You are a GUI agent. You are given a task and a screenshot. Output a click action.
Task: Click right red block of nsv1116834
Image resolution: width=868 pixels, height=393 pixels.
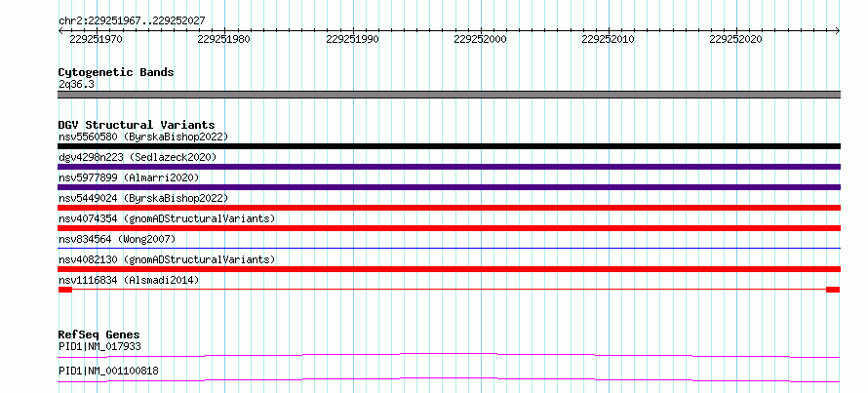pyautogui.click(x=833, y=290)
